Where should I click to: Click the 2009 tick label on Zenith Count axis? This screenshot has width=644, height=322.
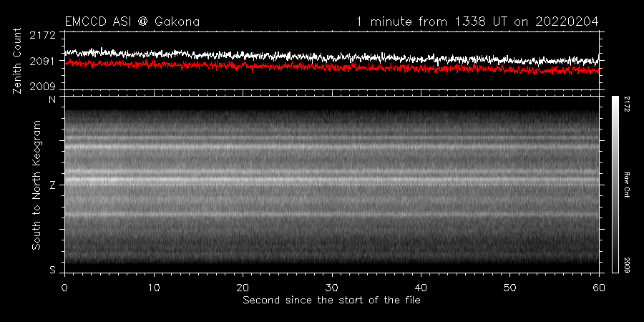(42, 87)
